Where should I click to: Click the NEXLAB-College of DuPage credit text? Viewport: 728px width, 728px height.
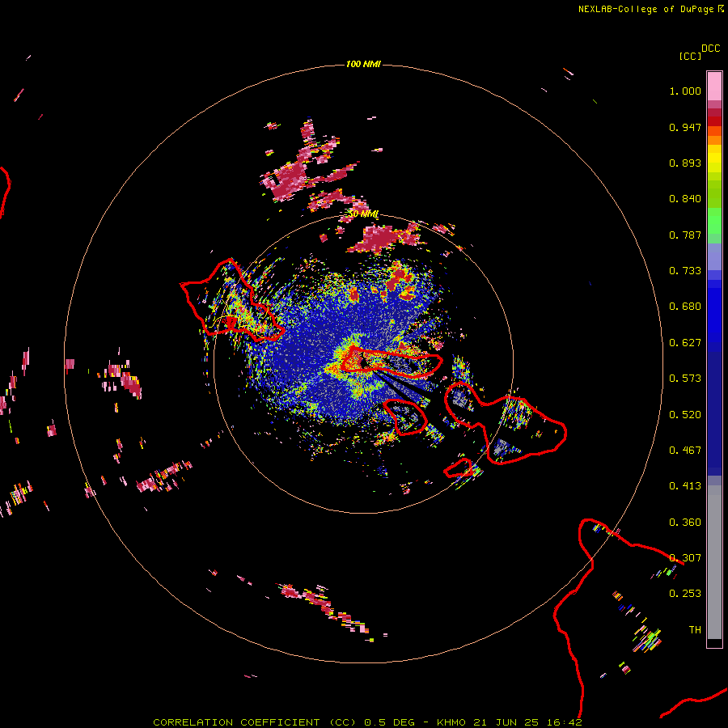(646, 9)
